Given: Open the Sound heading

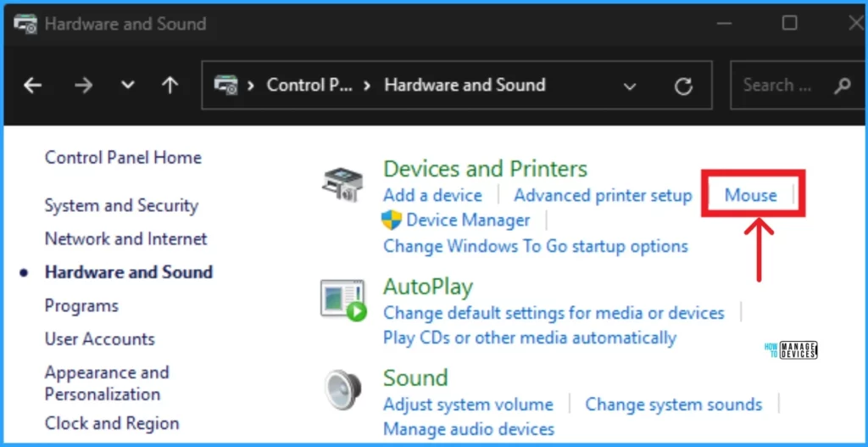Looking at the screenshot, I should (x=415, y=377).
